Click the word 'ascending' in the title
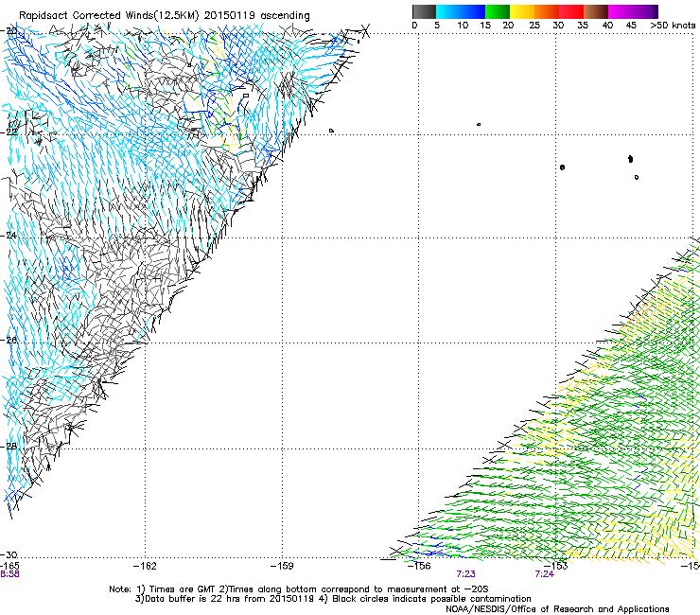 click(x=285, y=16)
